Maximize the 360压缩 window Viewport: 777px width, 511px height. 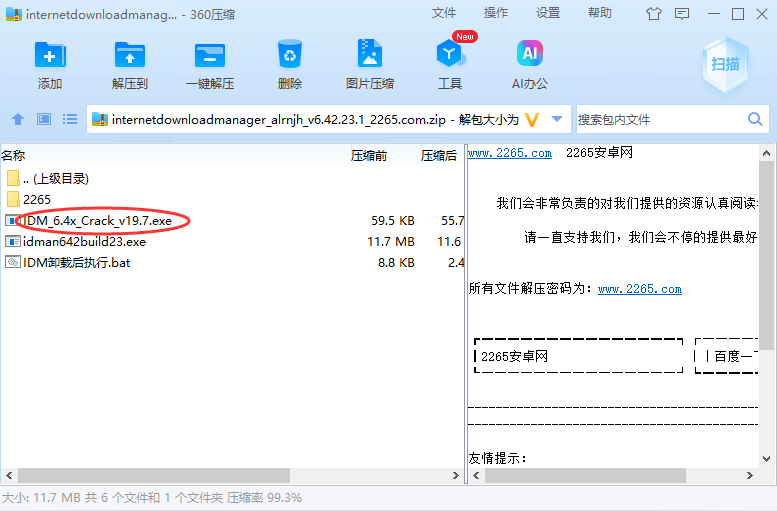point(738,14)
